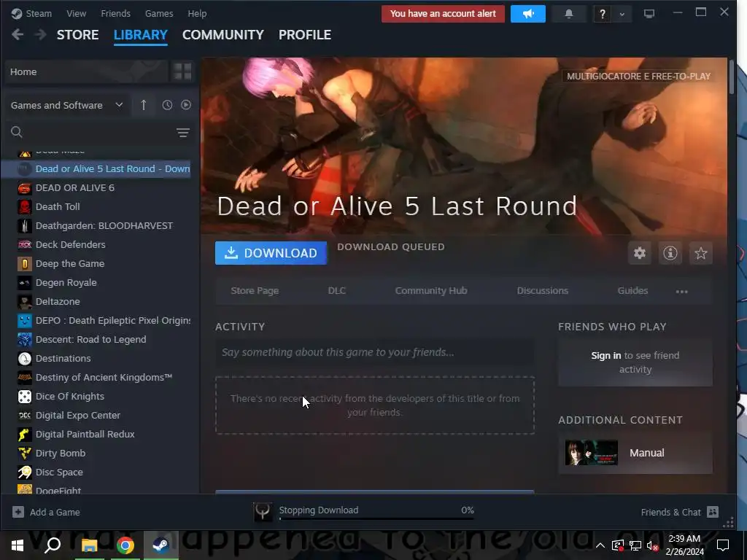Select Digital Paintball Redux in library
Screen dimensions: 747x560
(96, 435)
